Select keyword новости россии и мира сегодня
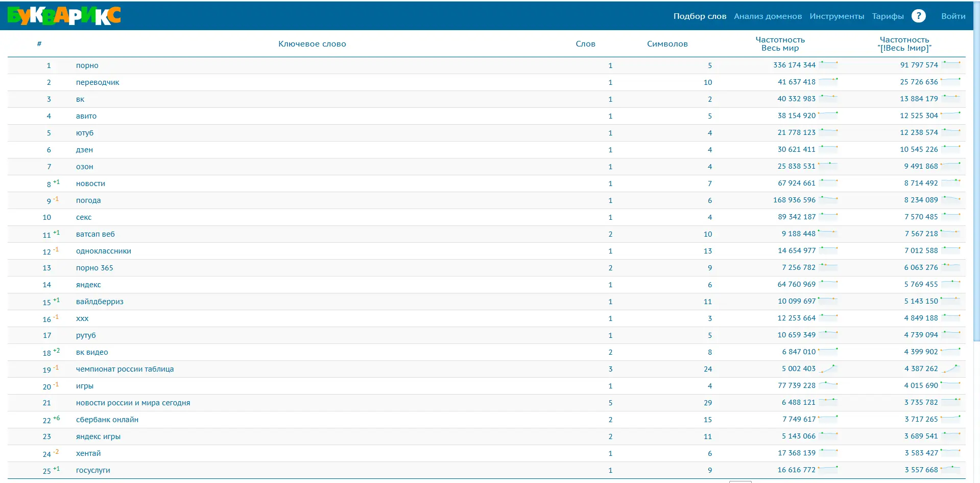The image size is (980, 483). click(x=133, y=403)
